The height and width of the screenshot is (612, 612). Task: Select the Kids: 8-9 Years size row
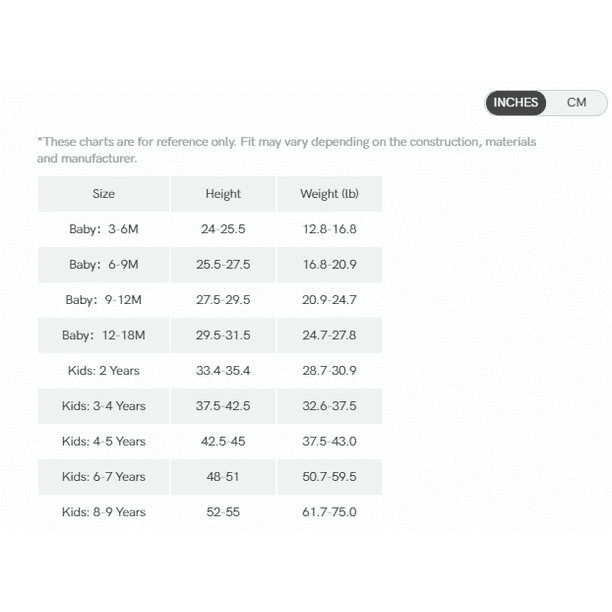(x=210, y=512)
